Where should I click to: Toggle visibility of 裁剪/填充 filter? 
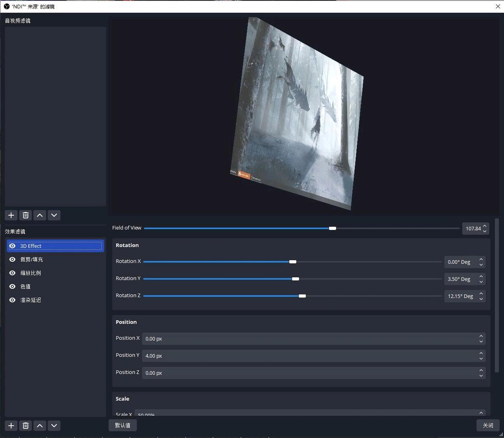(12, 260)
